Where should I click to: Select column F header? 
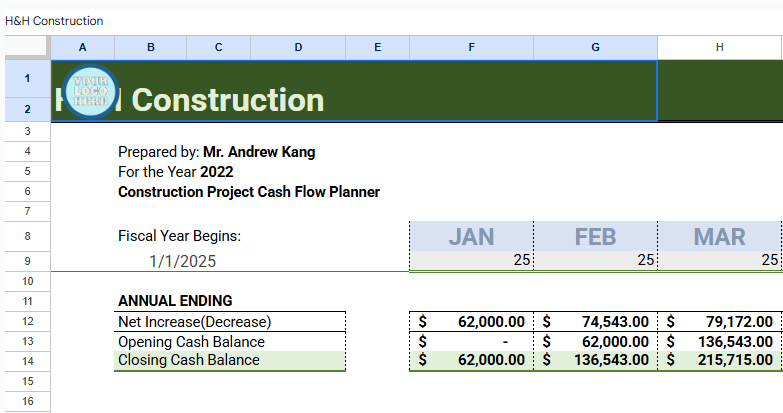click(x=471, y=47)
